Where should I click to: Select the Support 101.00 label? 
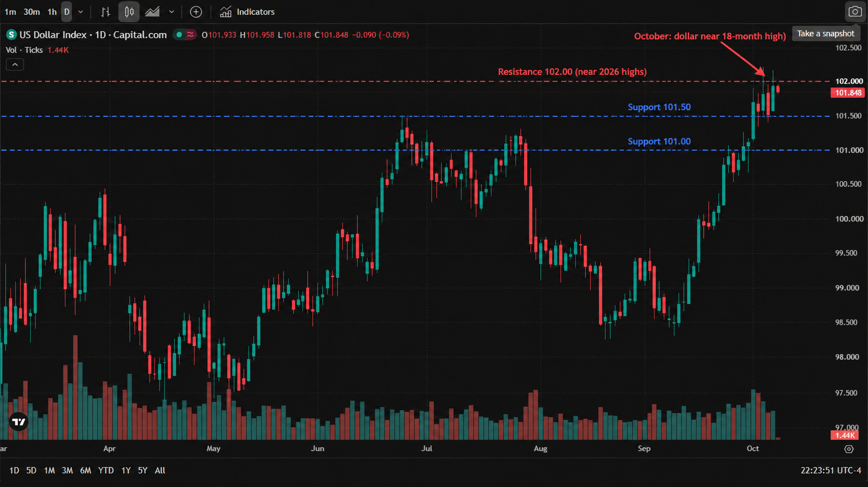click(x=659, y=141)
